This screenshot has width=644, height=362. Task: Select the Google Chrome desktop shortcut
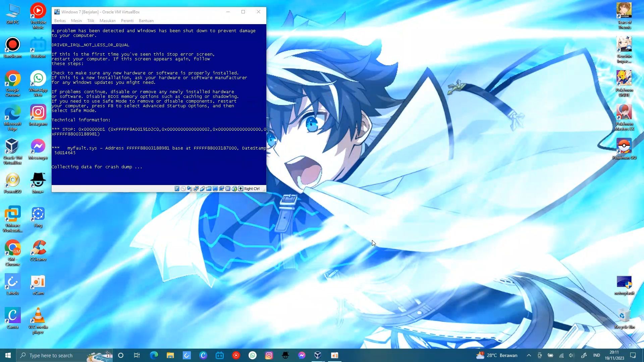[12, 84]
